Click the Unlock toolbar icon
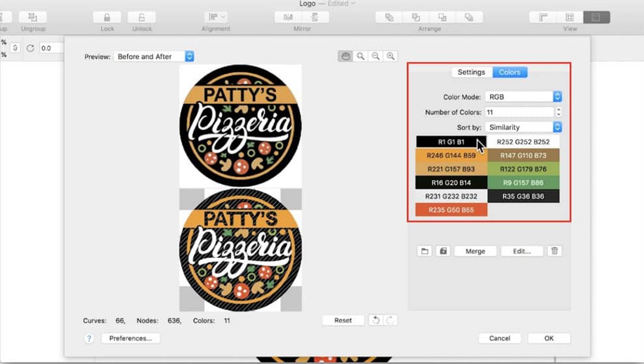 coord(142,18)
